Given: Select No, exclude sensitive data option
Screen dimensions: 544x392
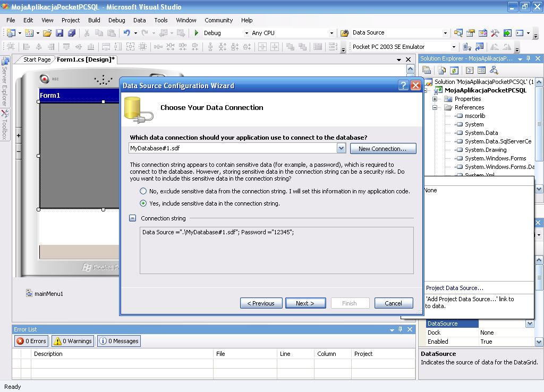Looking at the screenshot, I should 143,191.
